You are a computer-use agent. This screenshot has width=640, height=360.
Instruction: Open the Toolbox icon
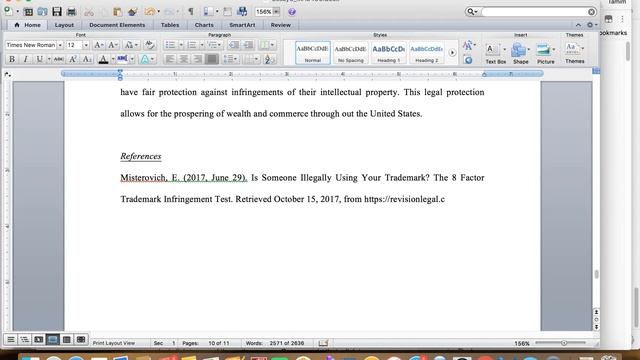point(227,12)
